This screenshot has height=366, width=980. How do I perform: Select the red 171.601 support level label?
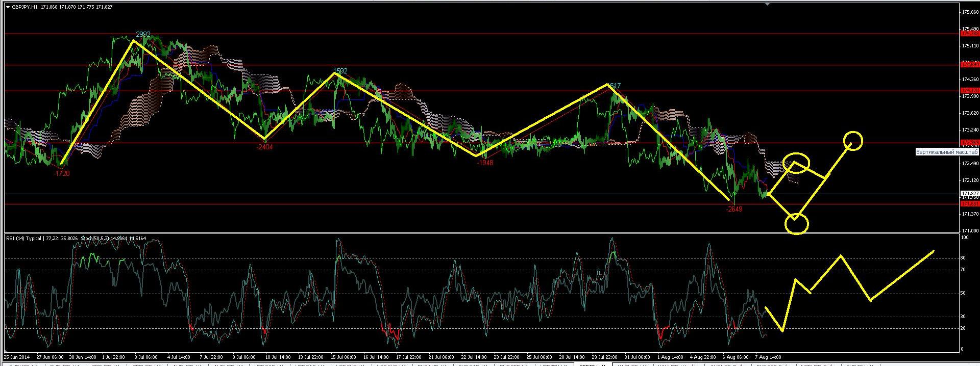click(x=969, y=204)
